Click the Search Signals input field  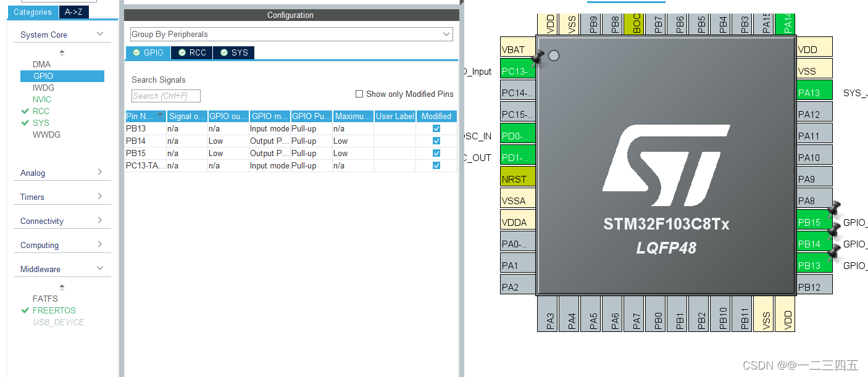[x=166, y=96]
